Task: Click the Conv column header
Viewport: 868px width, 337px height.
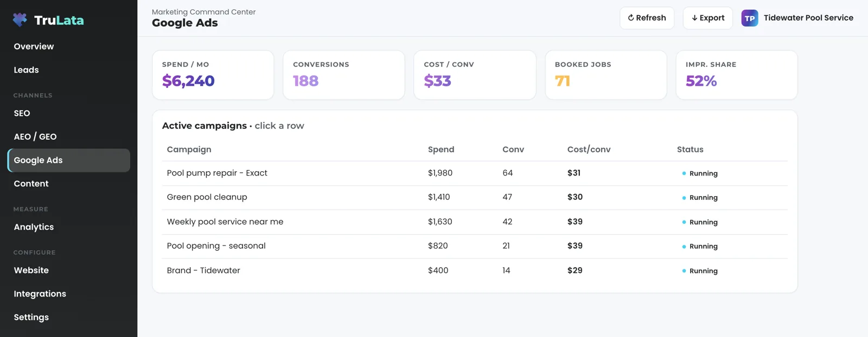Action: pos(513,150)
